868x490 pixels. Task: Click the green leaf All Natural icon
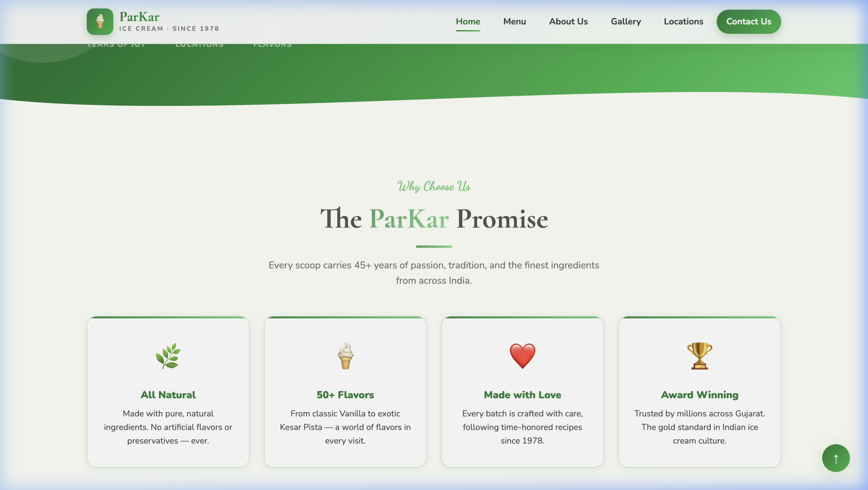[168, 356]
